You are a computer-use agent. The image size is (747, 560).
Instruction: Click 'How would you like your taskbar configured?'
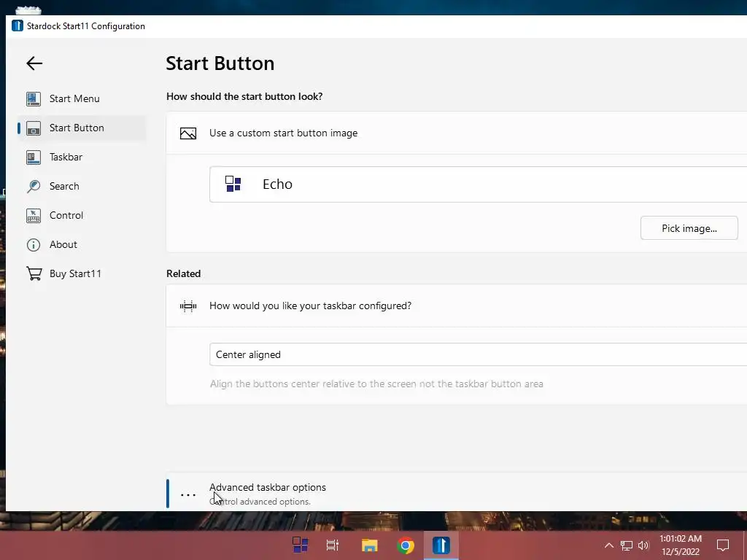pyautogui.click(x=310, y=306)
